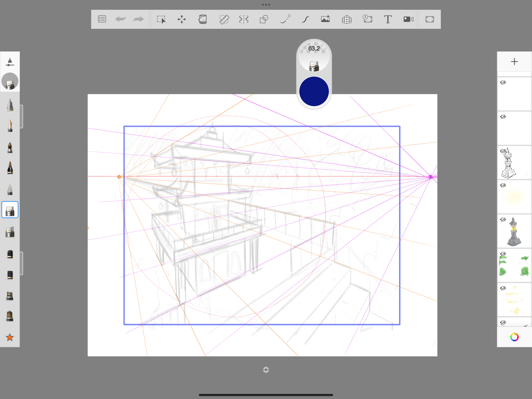
Task: Reset canvas rotation with the bottom circular icon
Action: (x=266, y=370)
